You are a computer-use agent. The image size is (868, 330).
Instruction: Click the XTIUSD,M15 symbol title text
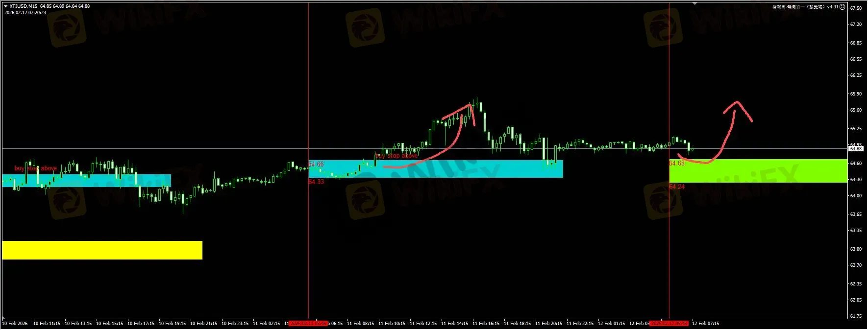[x=23, y=6]
